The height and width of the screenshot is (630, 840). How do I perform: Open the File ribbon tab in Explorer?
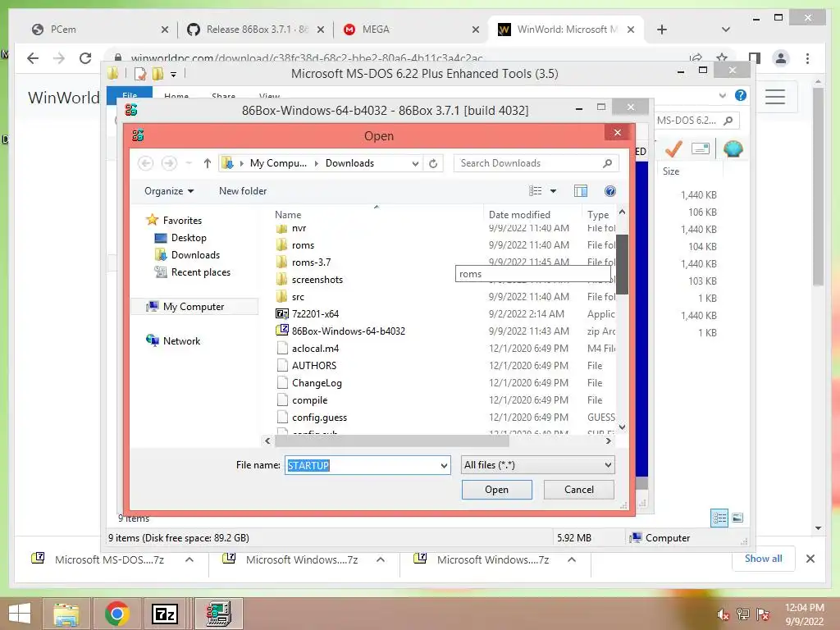(x=130, y=95)
